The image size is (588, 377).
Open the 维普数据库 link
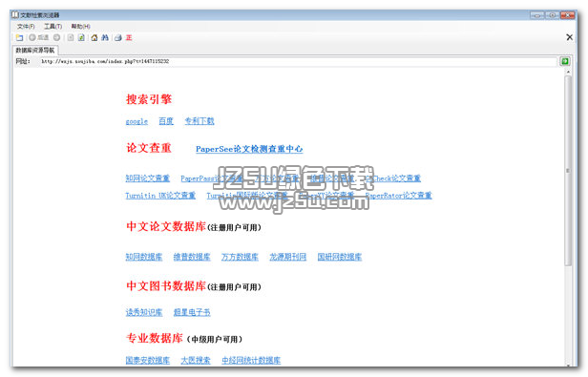tap(192, 257)
